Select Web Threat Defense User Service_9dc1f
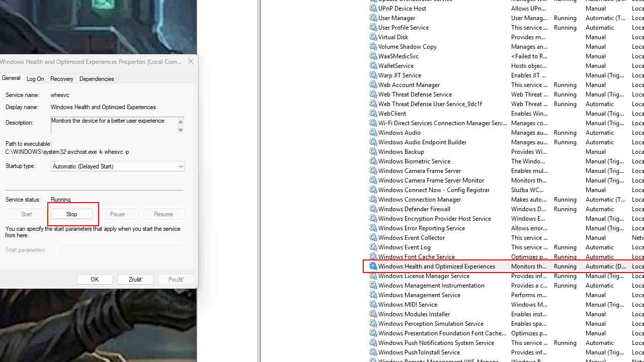The image size is (644, 362). point(430,104)
